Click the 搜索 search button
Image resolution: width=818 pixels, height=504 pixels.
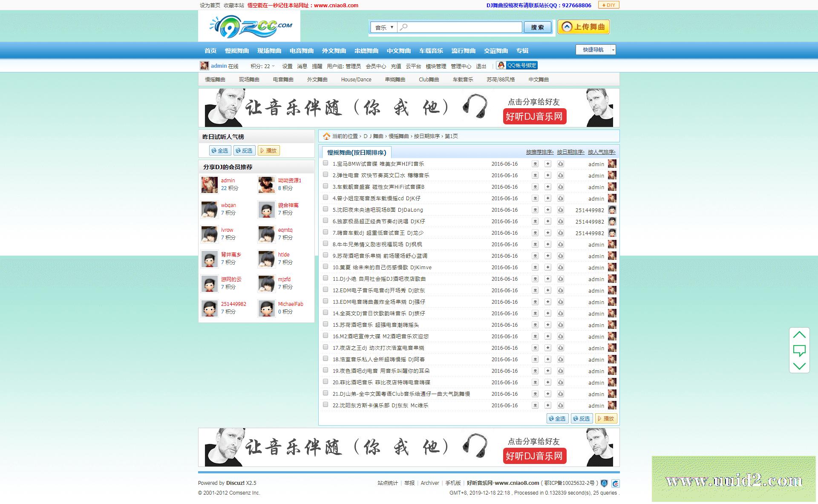537,27
